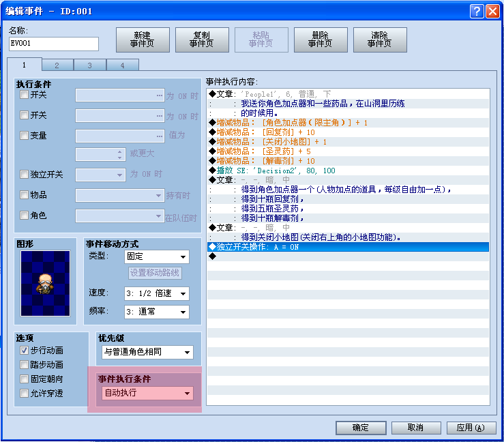Click the name field containing EV001
The image size is (504, 442).
coord(54,44)
